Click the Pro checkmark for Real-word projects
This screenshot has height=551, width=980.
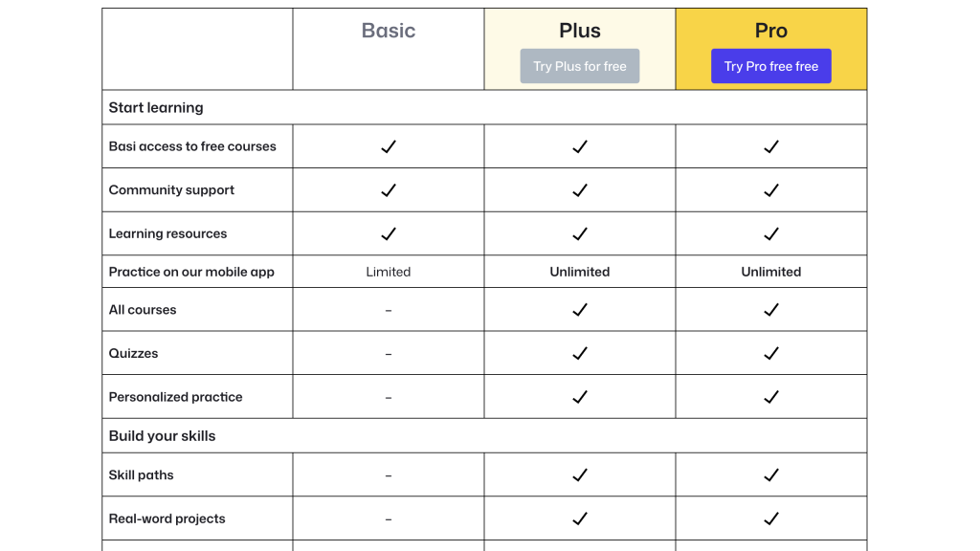pos(770,518)
